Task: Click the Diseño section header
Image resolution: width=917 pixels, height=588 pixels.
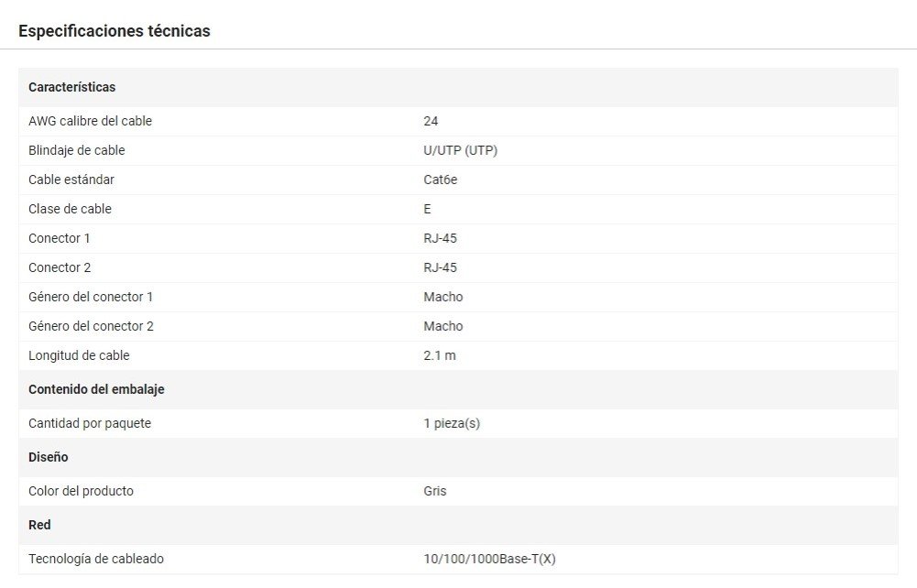Action: (x=49, y=457)
